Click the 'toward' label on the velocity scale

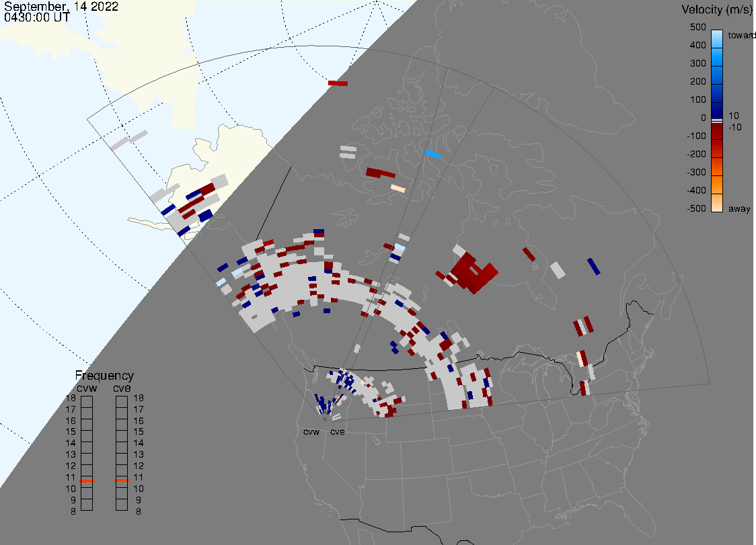(741, 35)
